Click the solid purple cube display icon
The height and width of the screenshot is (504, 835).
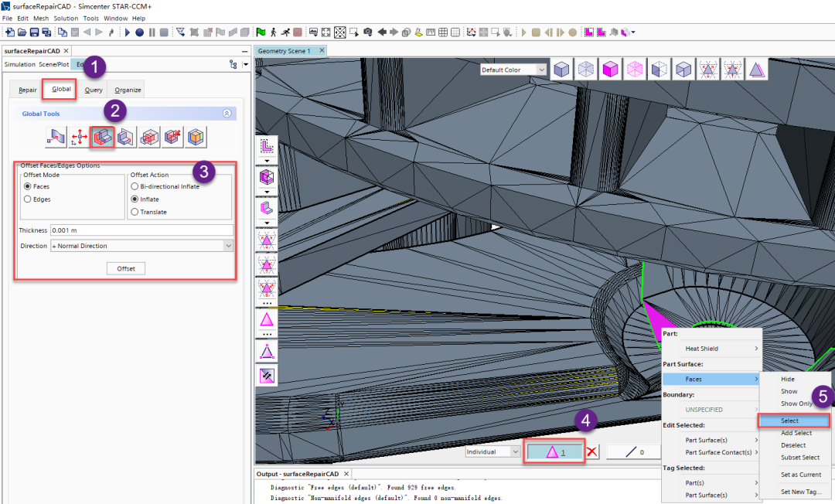coord(561,70)
